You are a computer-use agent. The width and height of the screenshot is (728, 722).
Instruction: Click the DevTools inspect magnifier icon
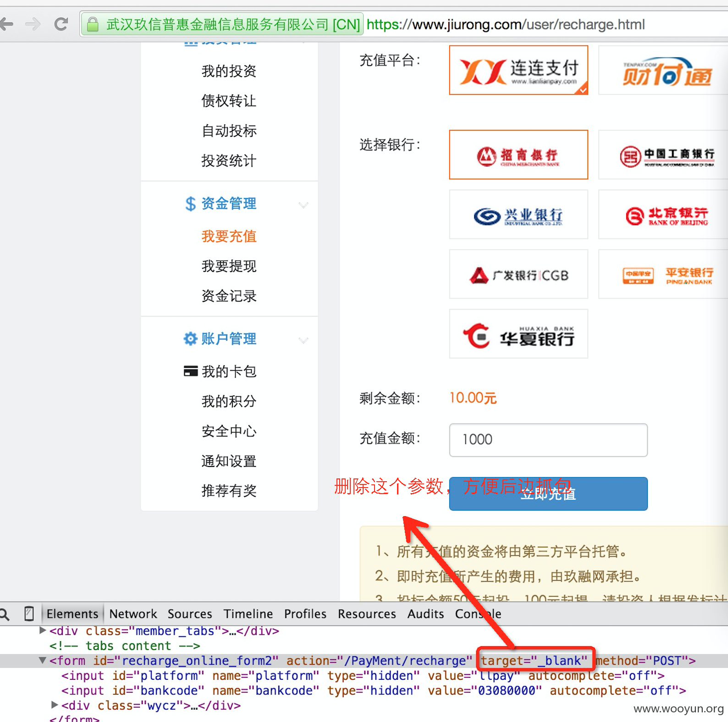click(5, 614)
